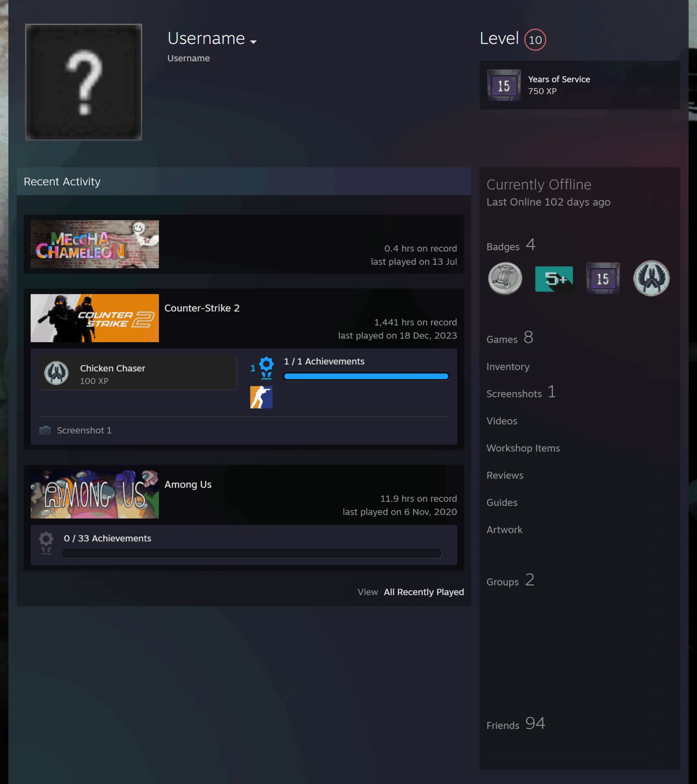697x784 pixels.
Task: Click the Screenshot 1 camera icon
Action: pyautogui.click(x=45, y=430)
